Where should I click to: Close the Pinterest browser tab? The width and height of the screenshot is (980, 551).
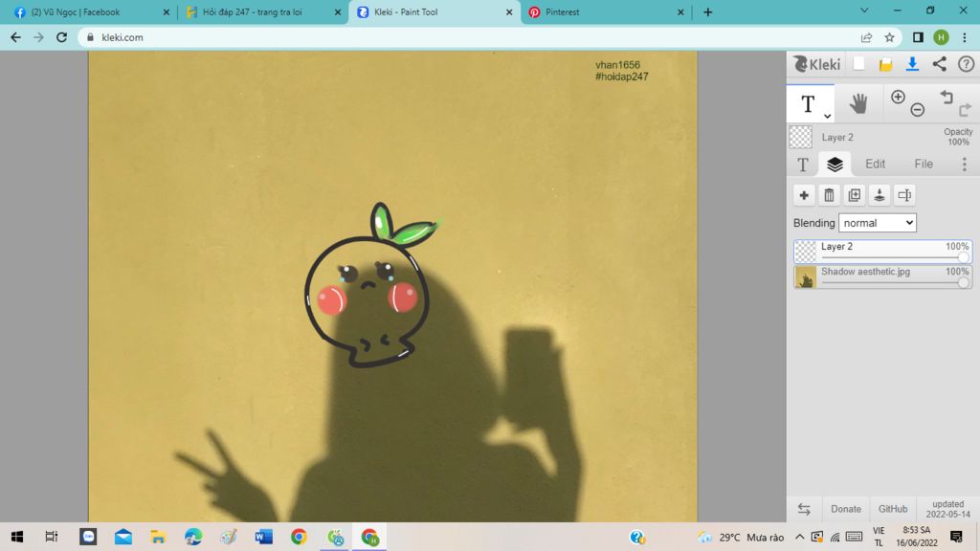click(x=680, y=12)
